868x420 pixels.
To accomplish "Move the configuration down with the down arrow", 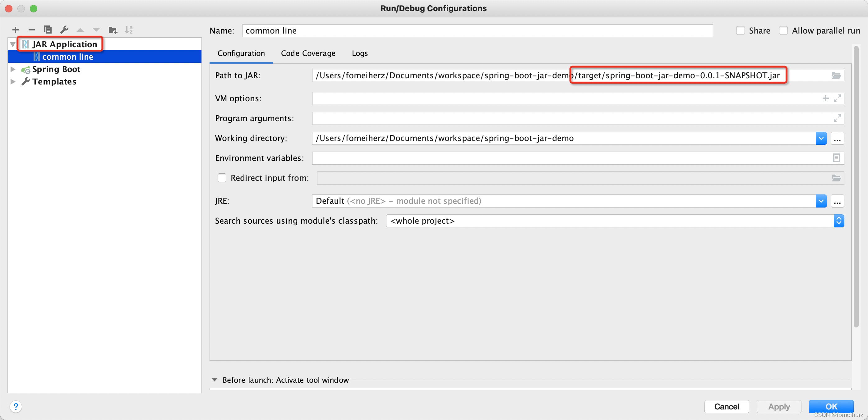I will coord(96,30).
